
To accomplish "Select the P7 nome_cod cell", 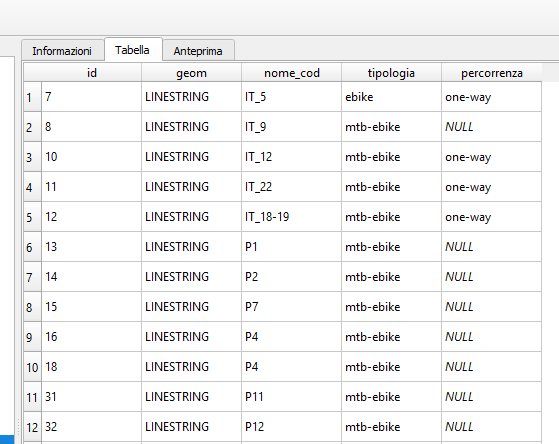I will tap(292, 307).
